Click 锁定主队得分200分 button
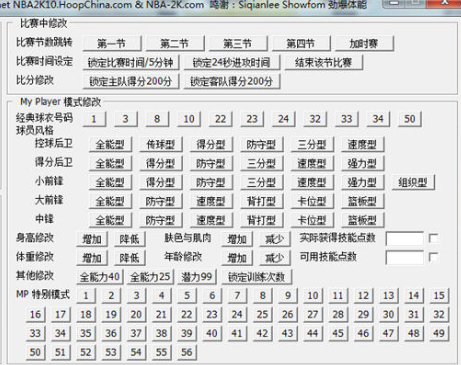The width and height of the screenshot is (461, 365). [131, 81]
